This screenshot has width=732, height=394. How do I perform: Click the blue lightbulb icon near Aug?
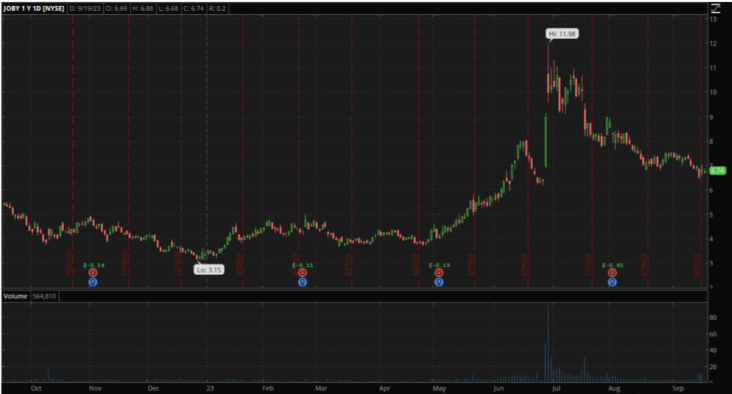point(612,282)
